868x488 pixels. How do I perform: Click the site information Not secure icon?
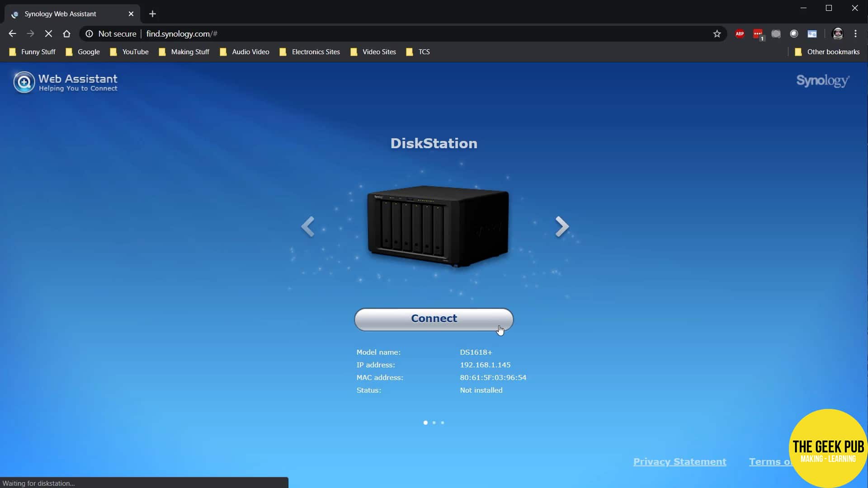coord(89,34)
